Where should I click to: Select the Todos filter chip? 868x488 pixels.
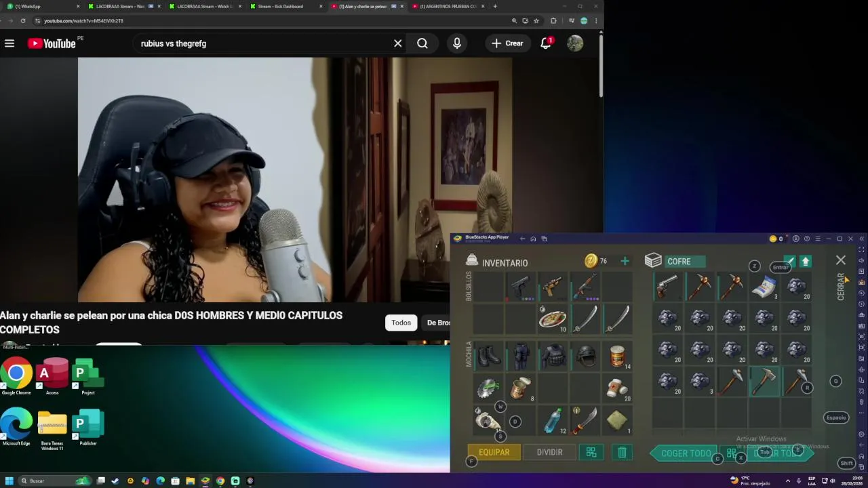(x=401, y=323)
